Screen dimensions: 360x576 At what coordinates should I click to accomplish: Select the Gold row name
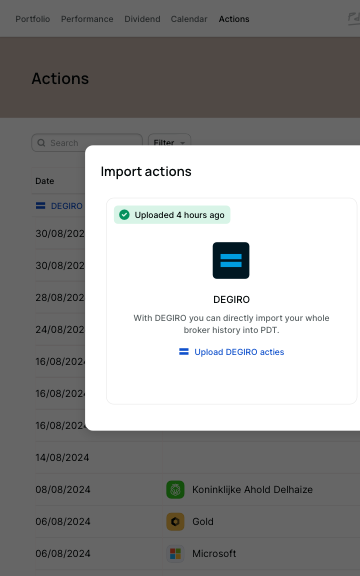(x=203, y=522)
